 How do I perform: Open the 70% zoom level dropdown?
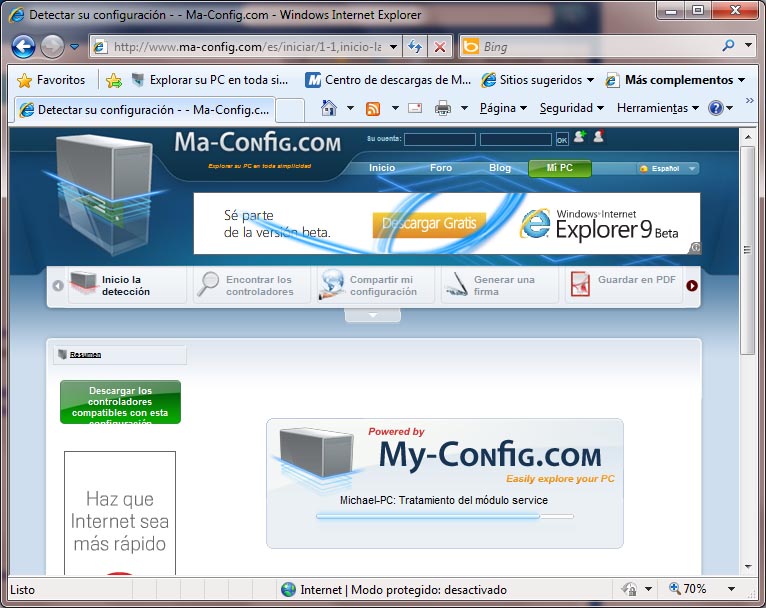point(731,589)
